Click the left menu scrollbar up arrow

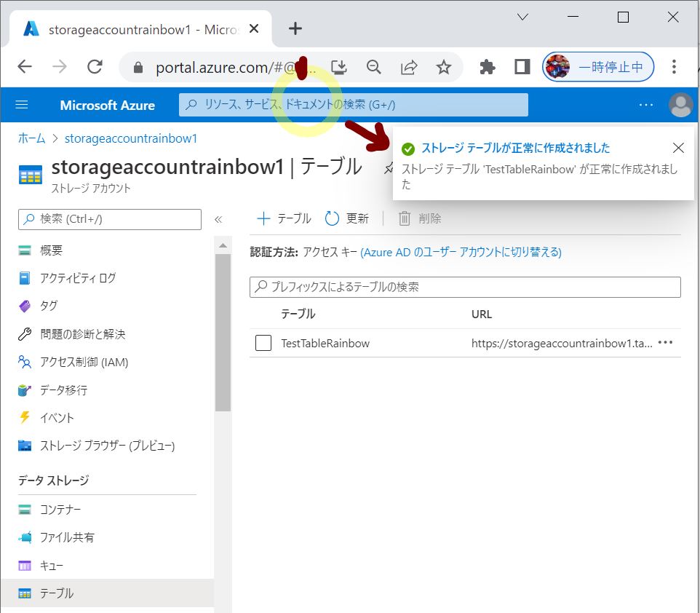(x=223, y=245)
